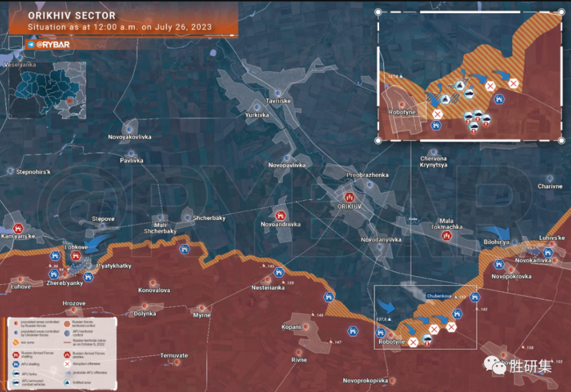The width and height of the screenshot is (571, 392).
Task: Select the rightmost disrupted offensive X in inset
Action: tap(513, 83)
